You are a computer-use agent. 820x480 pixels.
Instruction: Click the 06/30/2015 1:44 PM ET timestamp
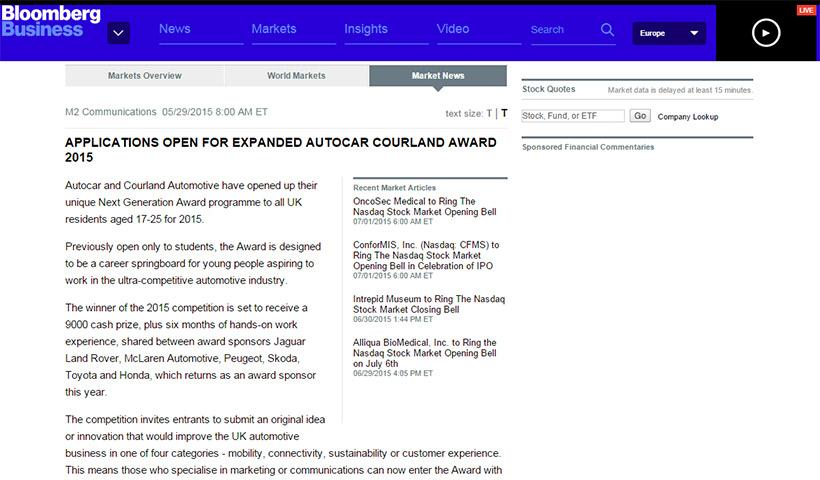393,319
